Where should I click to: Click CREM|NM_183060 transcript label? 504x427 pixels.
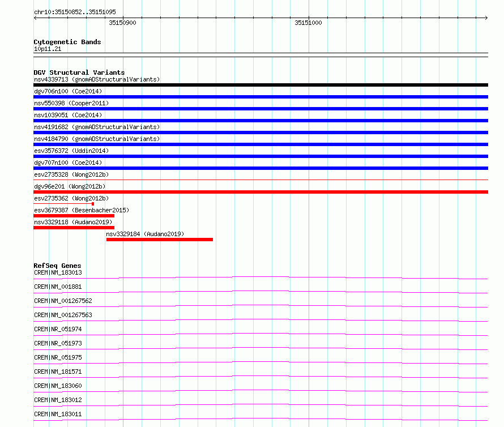coord(58,386)
